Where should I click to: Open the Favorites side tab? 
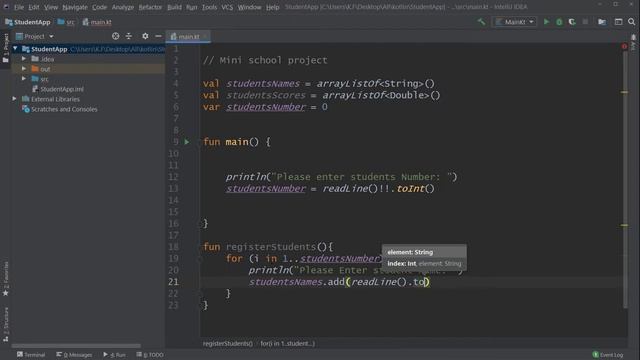(6, 279)
